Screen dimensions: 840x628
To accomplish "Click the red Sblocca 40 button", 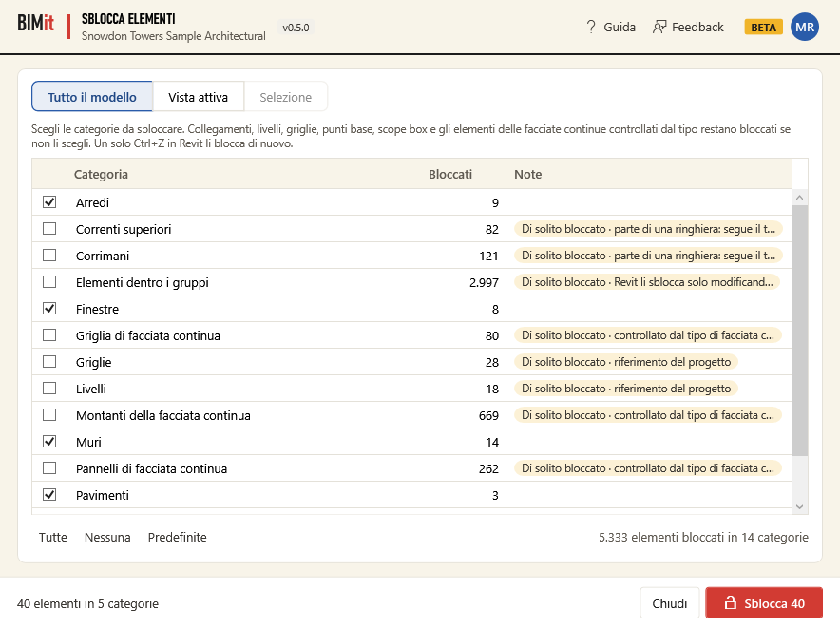I will coord(764,603).
